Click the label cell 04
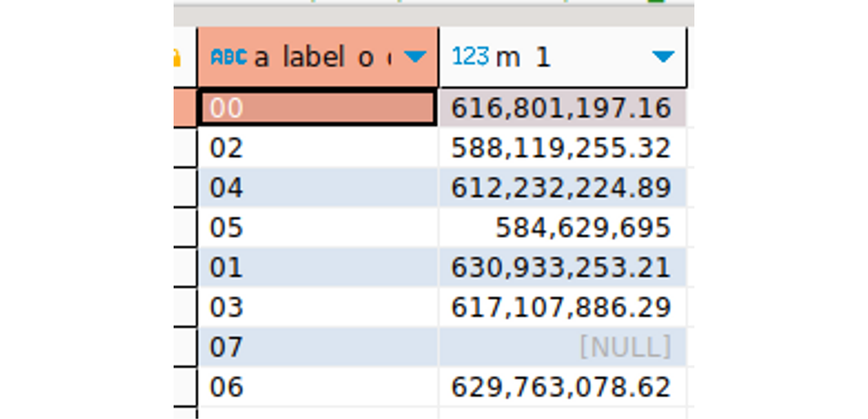The width and height of the screenshot is (868, 419). (317, 188)
